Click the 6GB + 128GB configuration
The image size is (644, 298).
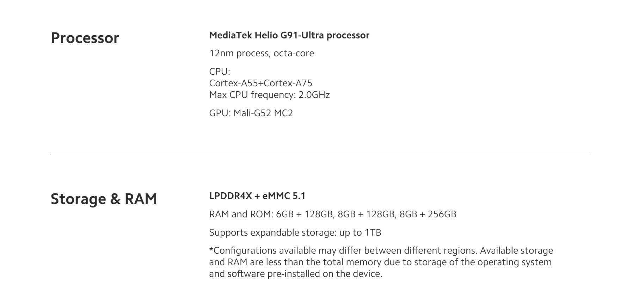(x=305, y=214)
